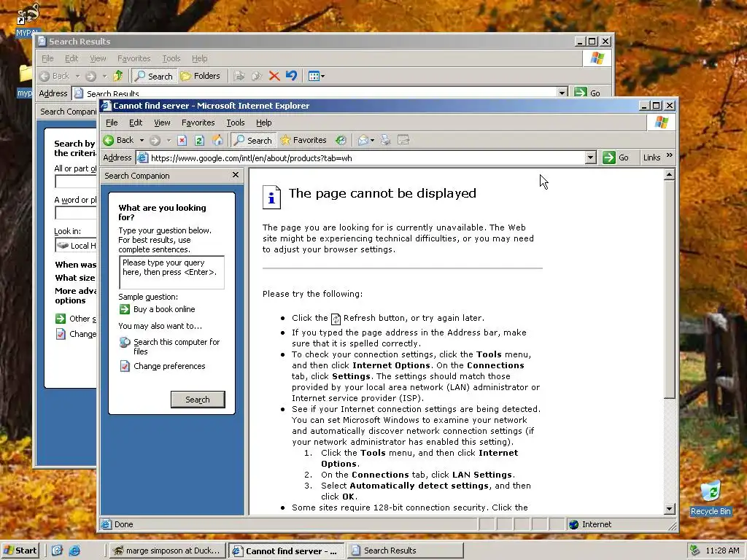Expand the Links toolbar chevron
Screen dimensions: 747x560
[x=670, y=156]
